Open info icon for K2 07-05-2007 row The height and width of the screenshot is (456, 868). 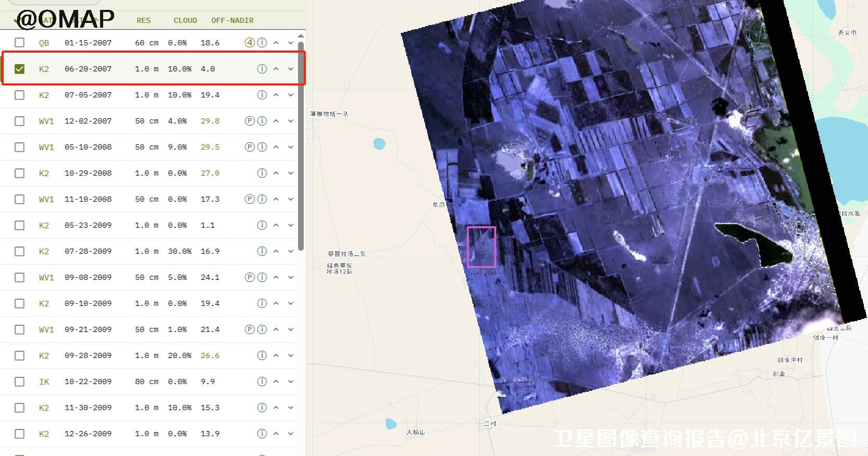262,95
